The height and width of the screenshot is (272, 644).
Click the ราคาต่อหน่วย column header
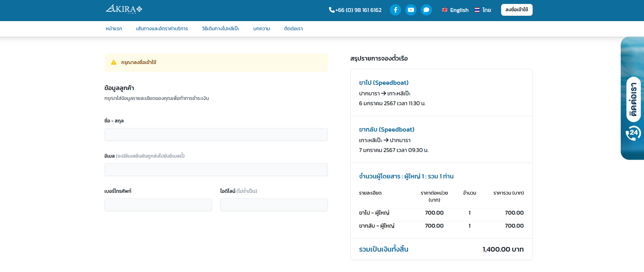434,196
